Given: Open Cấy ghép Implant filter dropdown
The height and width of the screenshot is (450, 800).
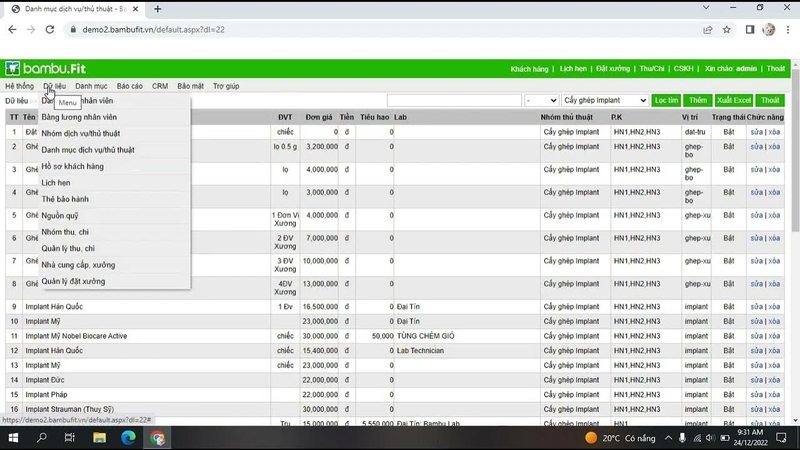Looking at the screenshot, I should (605, 101).
